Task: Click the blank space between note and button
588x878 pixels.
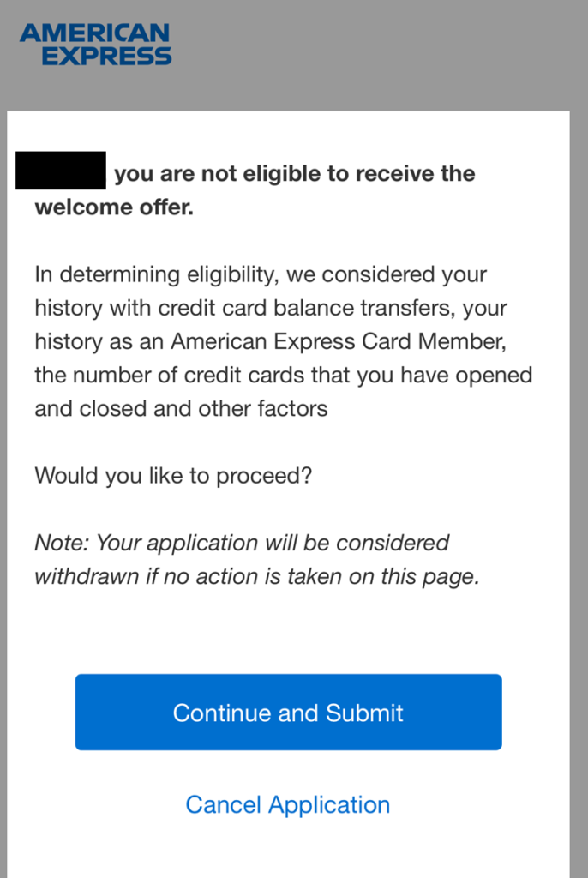Action: (x=288, y=630)
